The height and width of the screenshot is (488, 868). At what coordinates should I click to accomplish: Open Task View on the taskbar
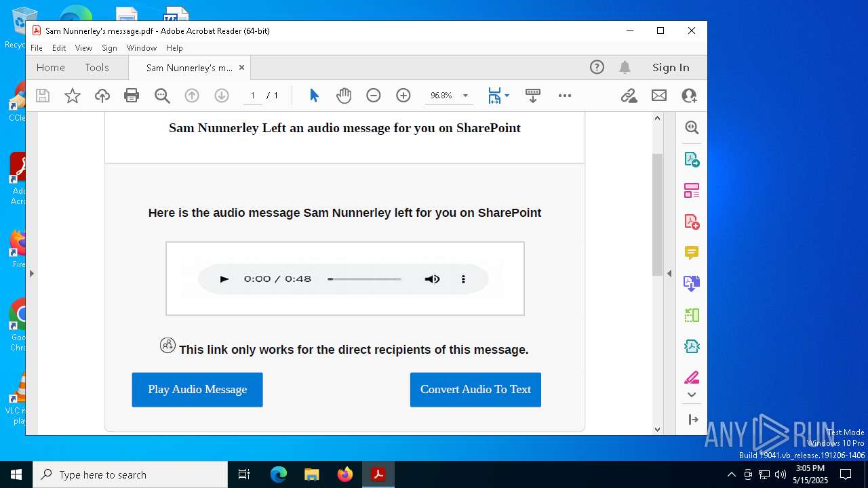point(244,474)
